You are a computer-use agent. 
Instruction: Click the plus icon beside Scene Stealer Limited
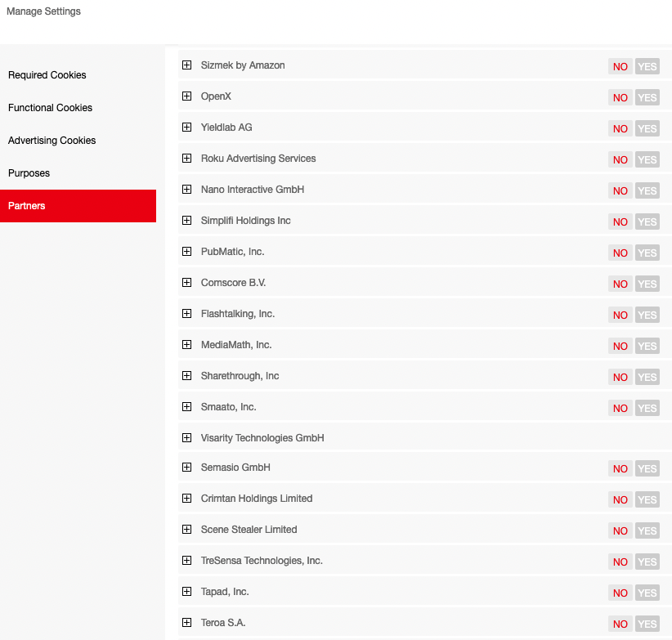click(186, 530)
